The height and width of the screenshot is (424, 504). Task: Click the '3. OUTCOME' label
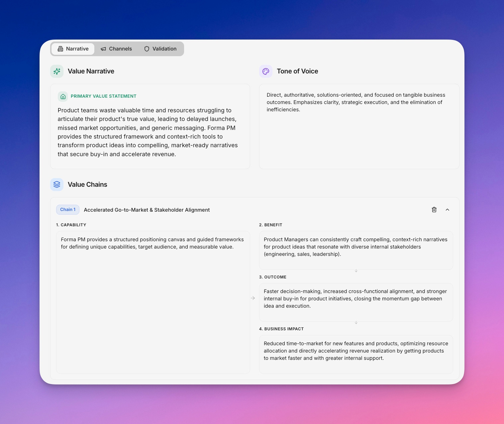click(273, 277)
